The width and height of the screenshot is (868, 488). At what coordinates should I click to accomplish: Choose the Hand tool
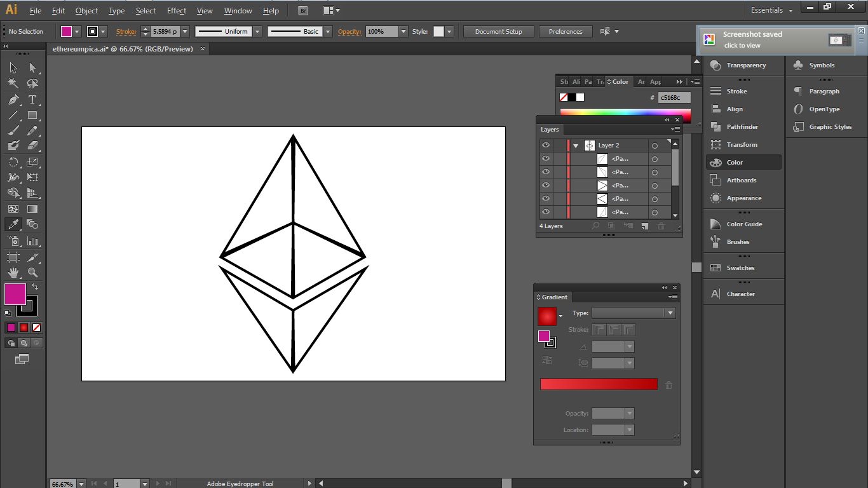13,273
